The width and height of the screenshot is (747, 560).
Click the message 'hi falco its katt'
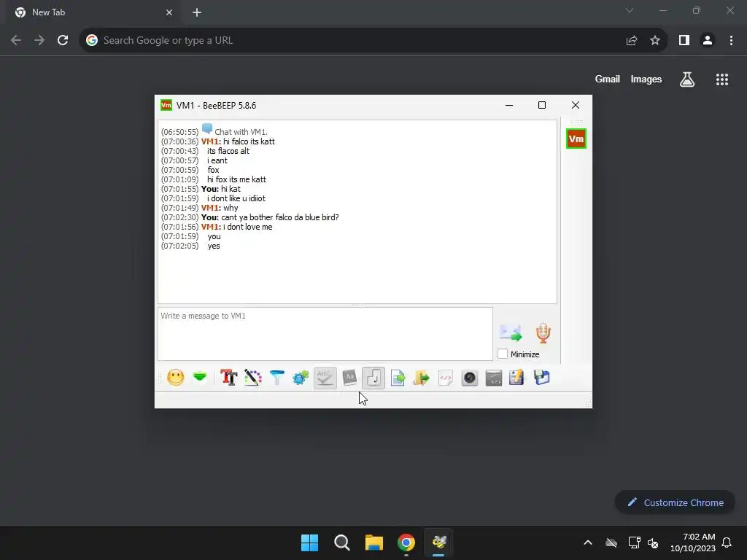[249, 141]
